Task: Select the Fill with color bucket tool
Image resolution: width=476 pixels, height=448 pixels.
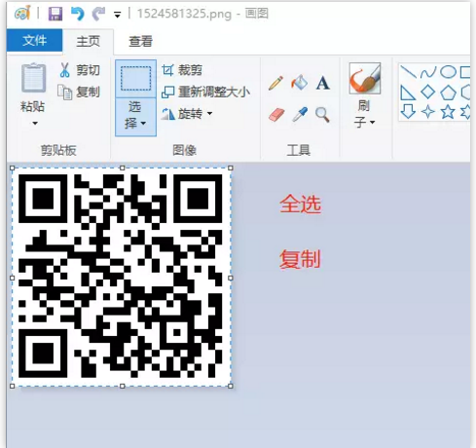Action: (299, 83)
